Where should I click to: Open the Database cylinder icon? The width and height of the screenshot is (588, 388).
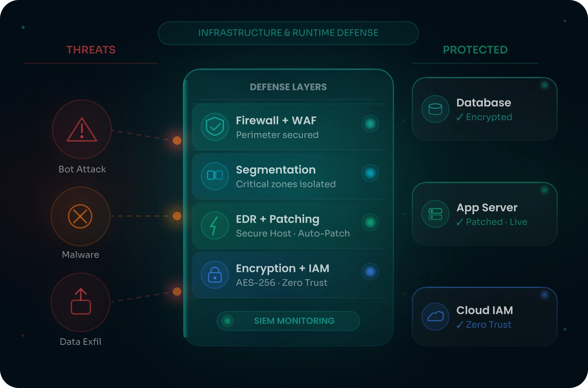[x=435, y=109]
